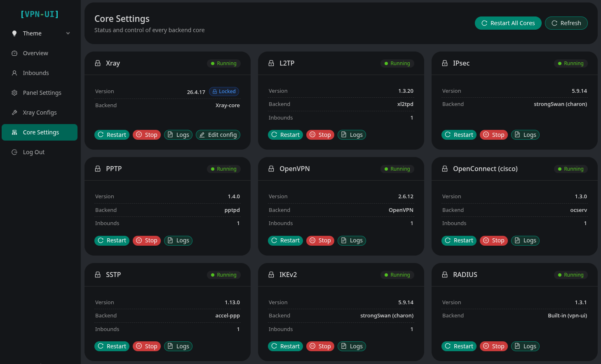Stop the SSTP service

click(x=147, y=346)
